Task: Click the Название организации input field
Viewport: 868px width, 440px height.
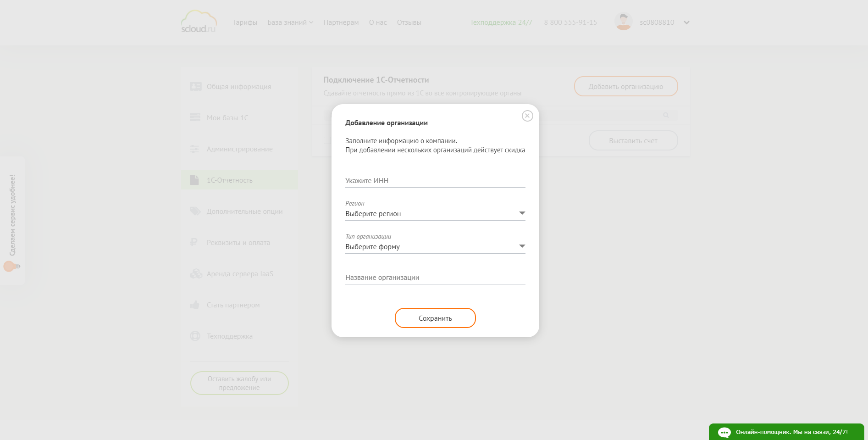Action: click(435, 278)
